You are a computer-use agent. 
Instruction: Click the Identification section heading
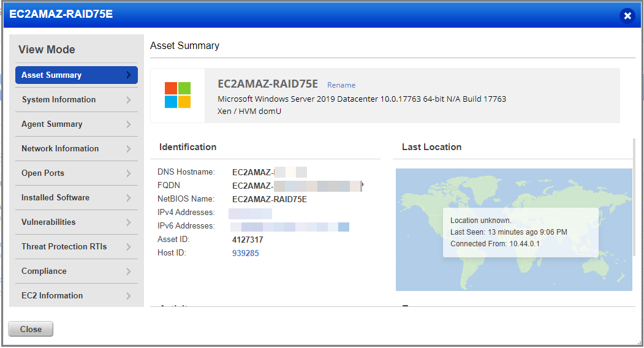click(x=188, y=147)
